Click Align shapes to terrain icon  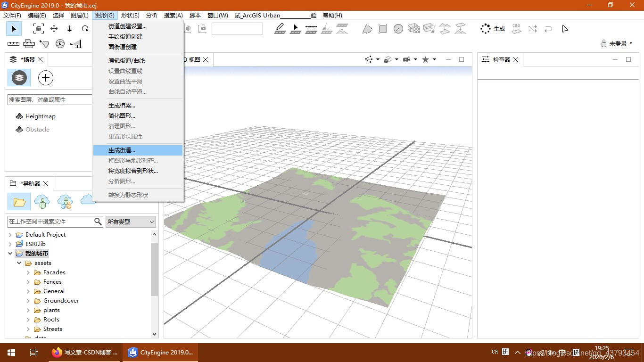click(x=460, y=29)
